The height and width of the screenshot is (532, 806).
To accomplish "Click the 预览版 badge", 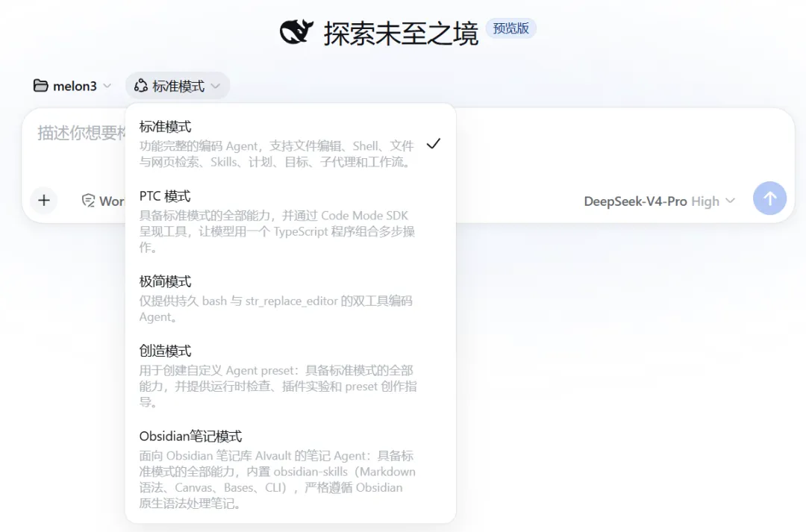I will [511, 28].
